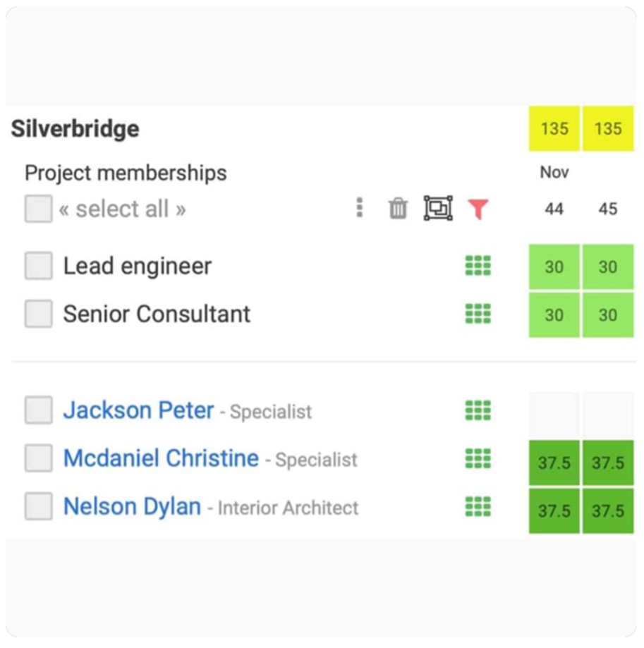
Task: Click yellow 135 total cell for week 44
Action: coord(554,128)
